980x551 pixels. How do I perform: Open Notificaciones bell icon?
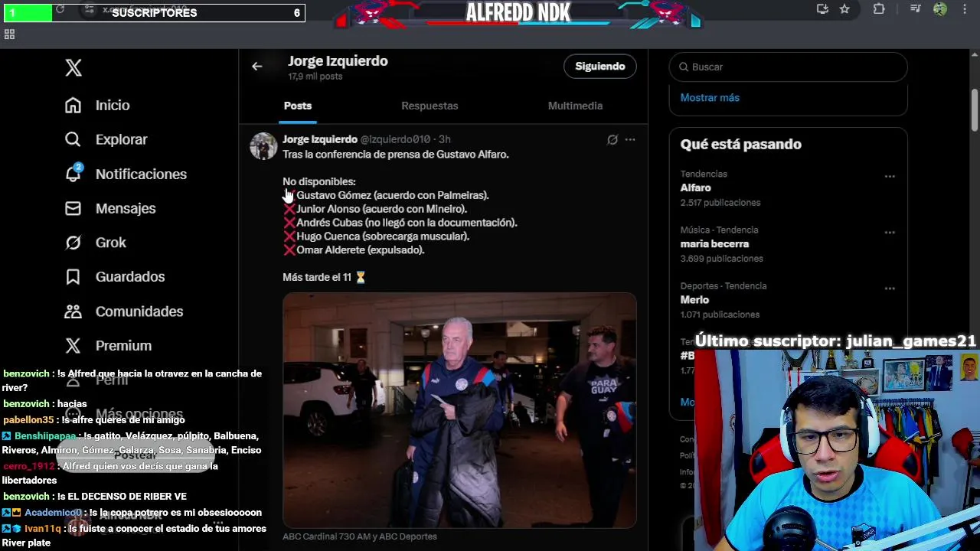73,174
